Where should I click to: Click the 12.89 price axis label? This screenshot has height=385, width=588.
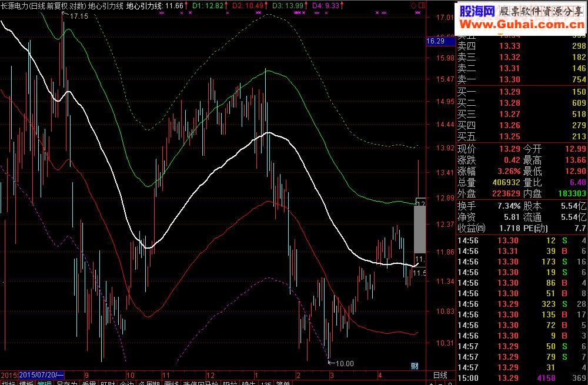point(445,197)
